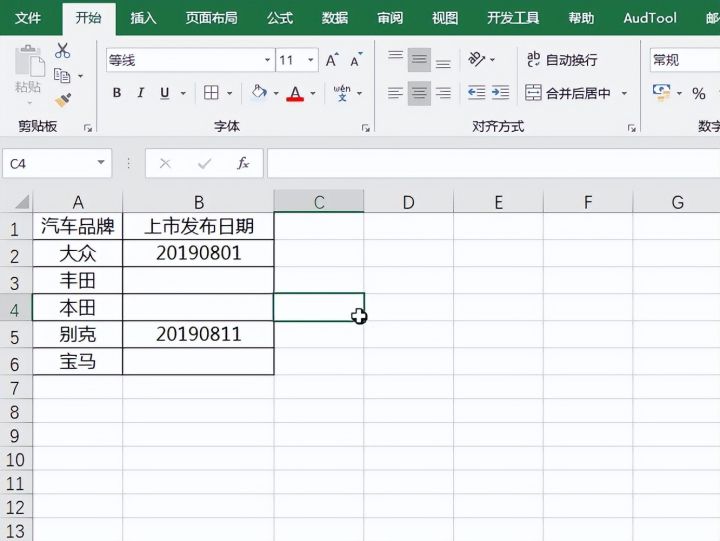Click the Format Painter brush icon
This screenshot has height=541, width=720.
(63, 100)
